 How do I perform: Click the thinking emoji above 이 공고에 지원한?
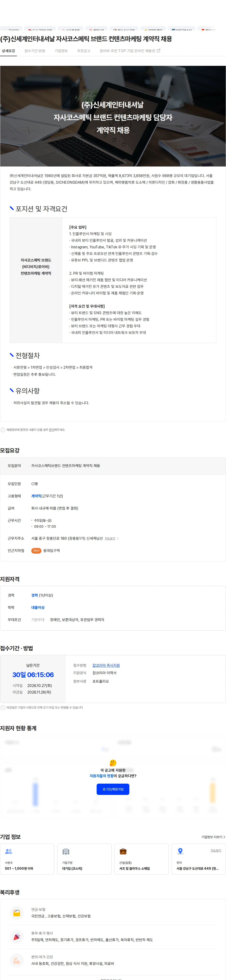(x=113, y=763)
